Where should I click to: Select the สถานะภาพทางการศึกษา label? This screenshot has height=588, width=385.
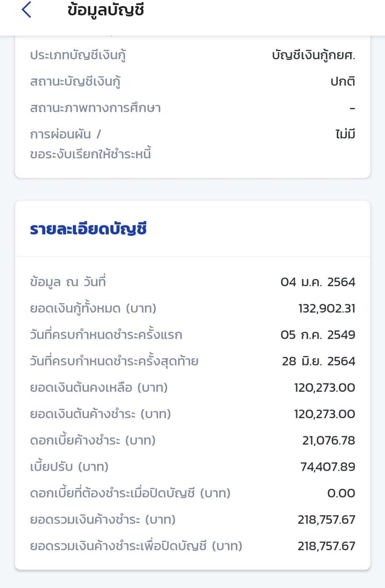(x=95, y=108)
